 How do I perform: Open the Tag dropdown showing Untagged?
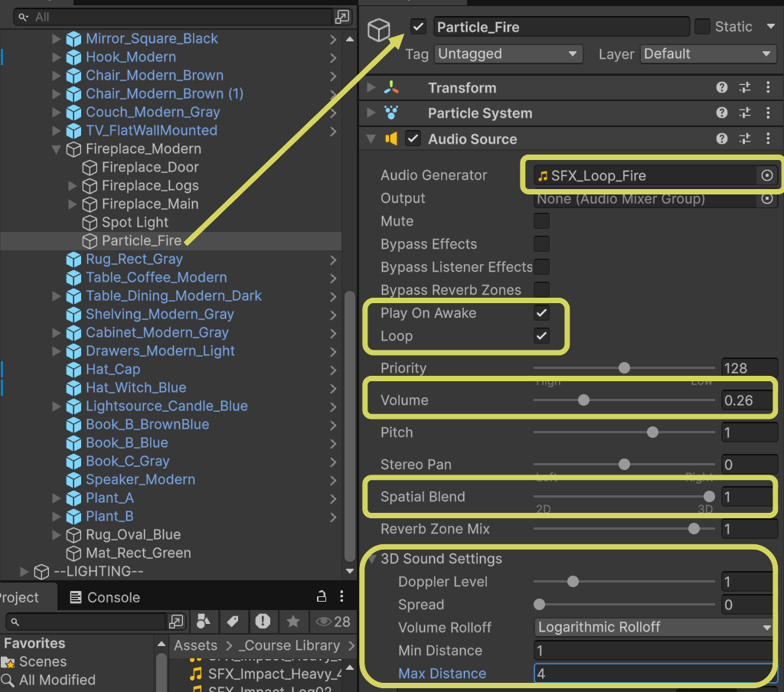[508, 54]
